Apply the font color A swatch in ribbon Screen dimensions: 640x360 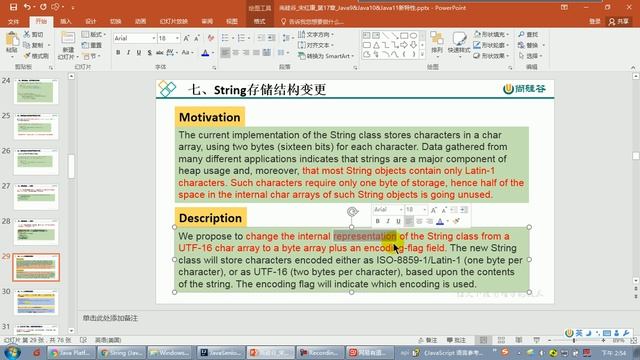point(205,53)
